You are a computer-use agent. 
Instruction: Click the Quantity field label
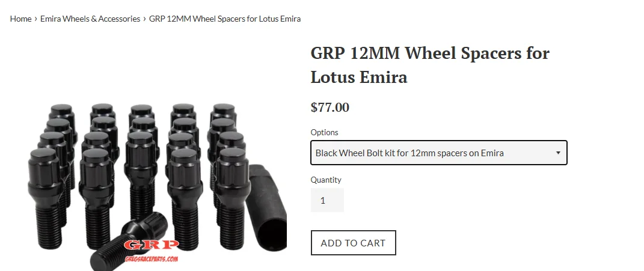(x=326, y=180)
